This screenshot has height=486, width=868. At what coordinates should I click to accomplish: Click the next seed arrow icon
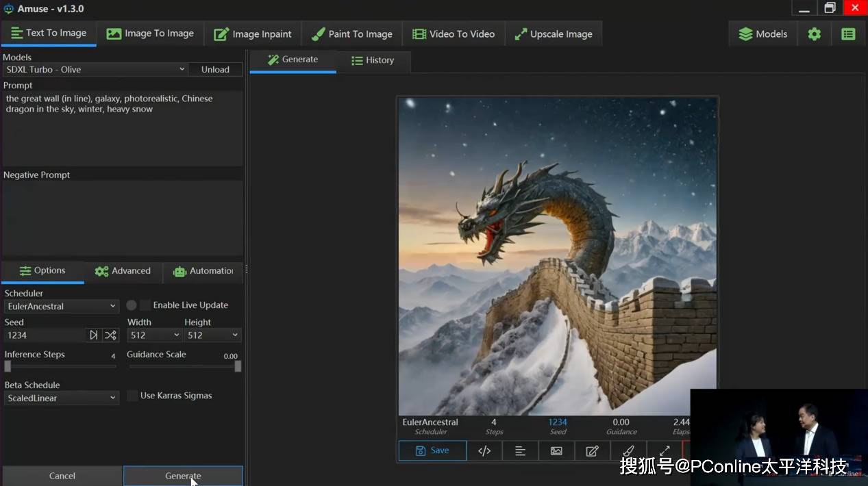pyautogui.click(x=94, y=335)
